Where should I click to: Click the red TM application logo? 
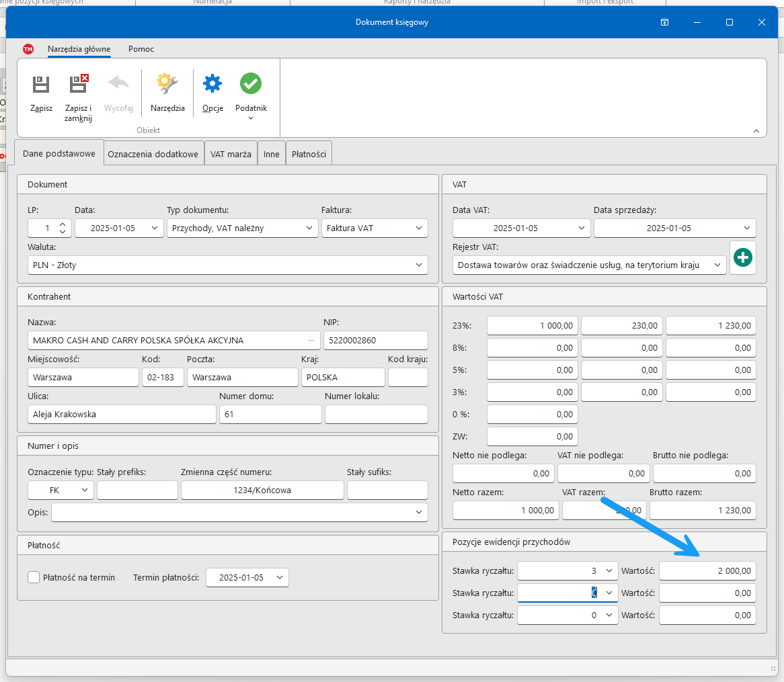pos(28,49)
